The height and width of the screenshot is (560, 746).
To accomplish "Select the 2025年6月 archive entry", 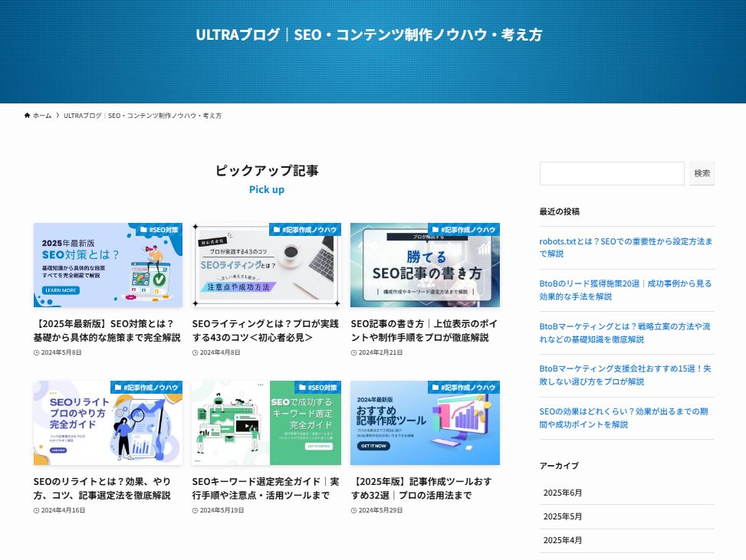I will click(x=563, y=493).
